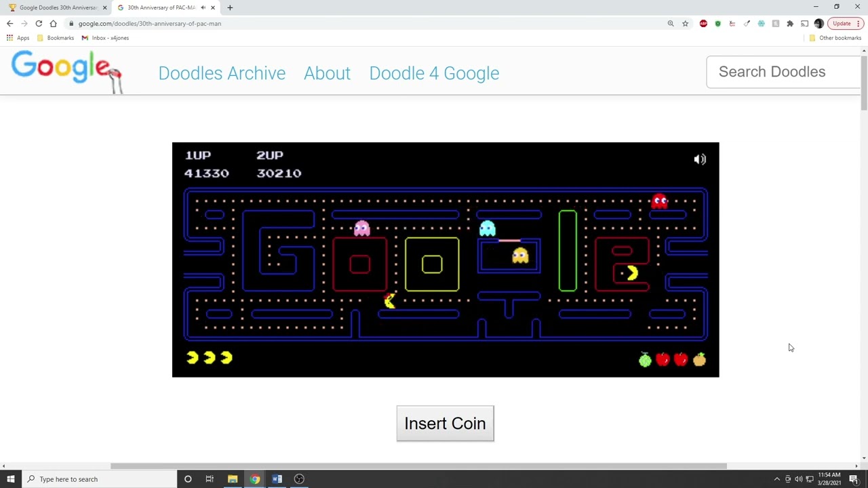Focus the Search Doodles field
Screen dimensions: 868x488
[783, 72]
